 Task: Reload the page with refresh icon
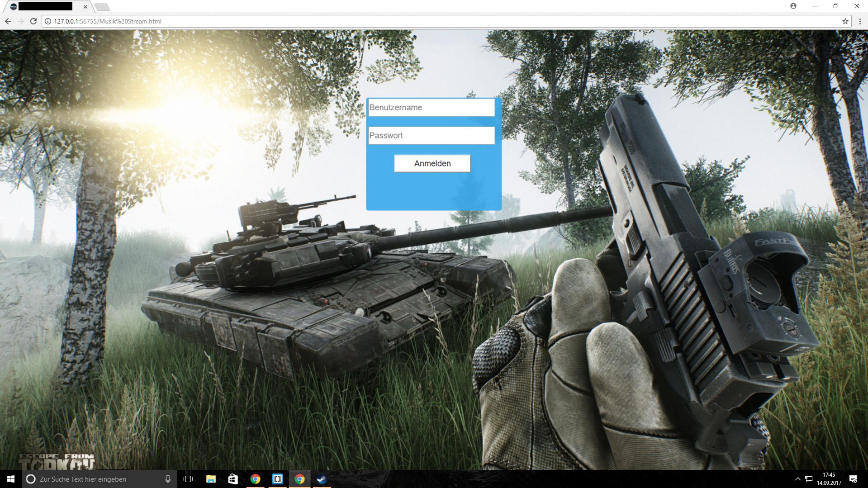click(x=33, y=21)
